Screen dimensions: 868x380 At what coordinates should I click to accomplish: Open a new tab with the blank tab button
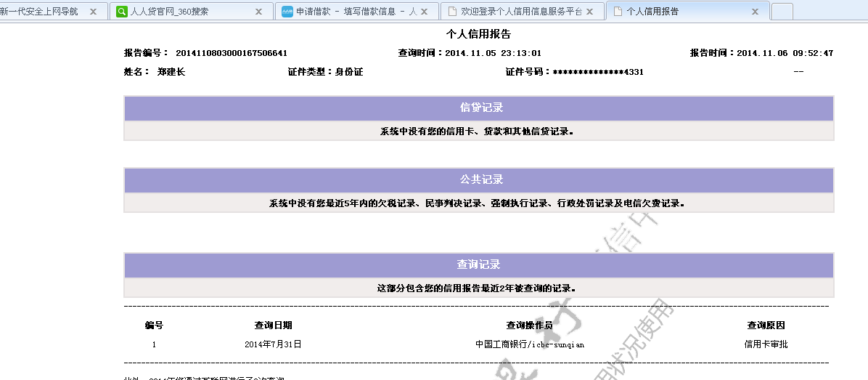click(782, 12)
